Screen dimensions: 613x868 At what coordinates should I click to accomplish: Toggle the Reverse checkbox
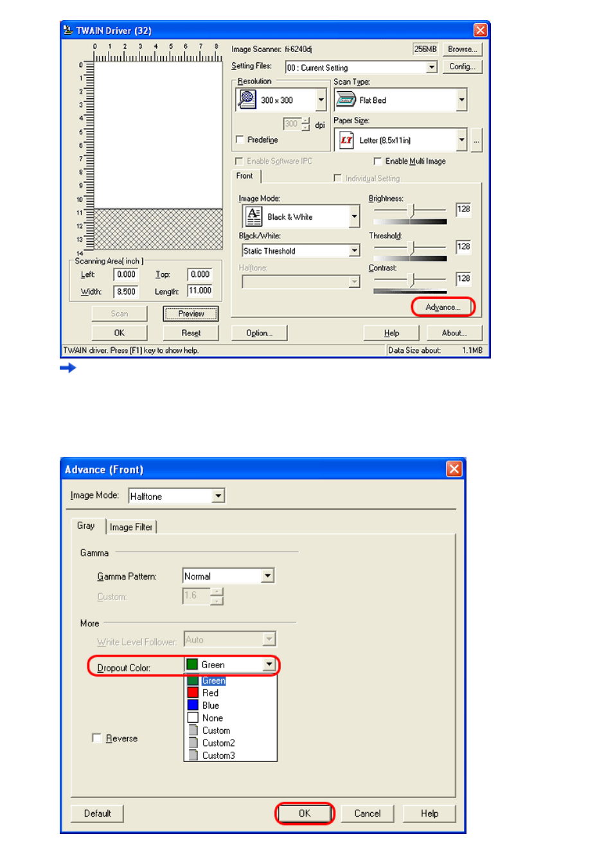tap(96, 738)
